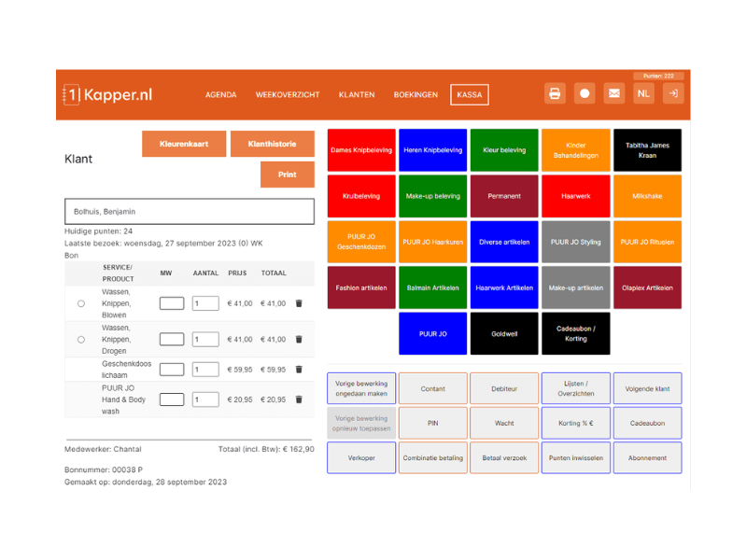Open the Lijsten / Overzichten button
Image resolution: width=747 pixels, height=560 pixels.
tap(575, 388)
